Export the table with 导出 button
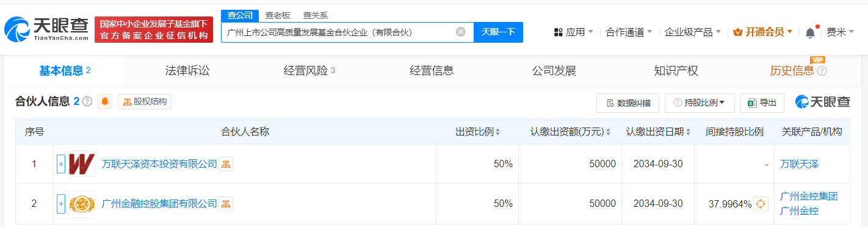The image size is (868, 227). pyautogui.click(x=762, y=103)
